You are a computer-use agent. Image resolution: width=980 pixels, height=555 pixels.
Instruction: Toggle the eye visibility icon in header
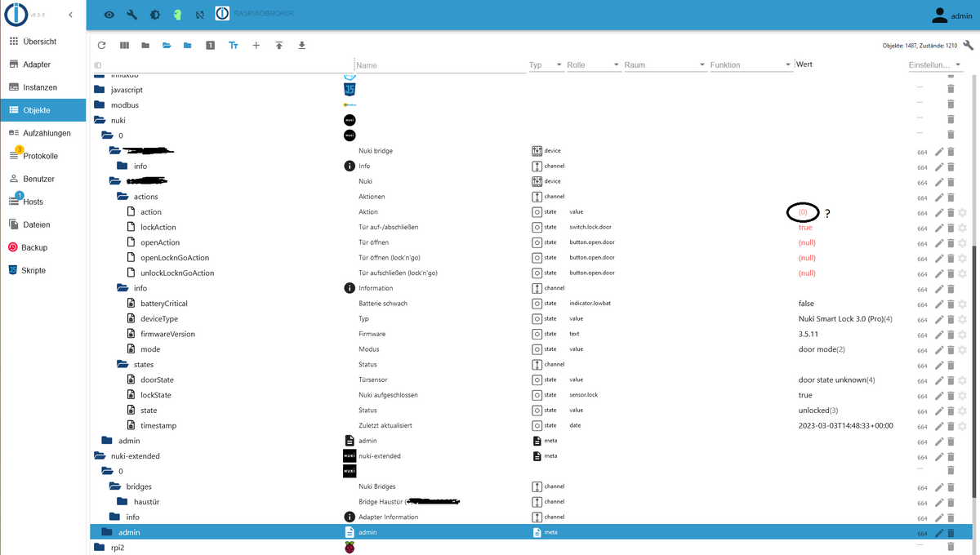pyautogui.click(x=109, y=15)
